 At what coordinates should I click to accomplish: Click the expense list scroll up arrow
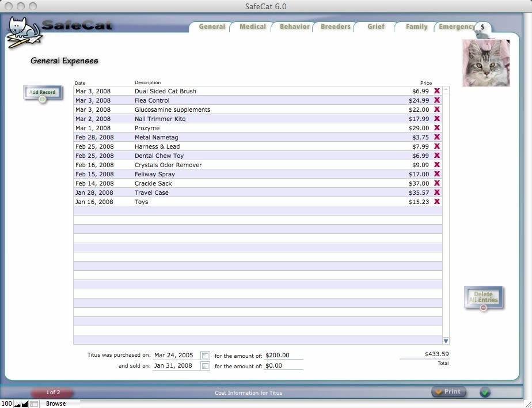tap(446, 90)
